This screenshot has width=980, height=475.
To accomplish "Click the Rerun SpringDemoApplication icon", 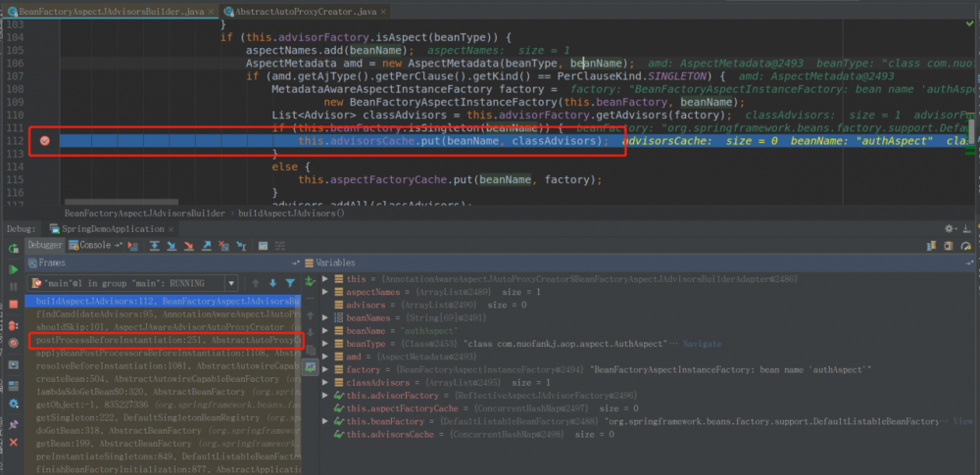I will (13, 249).
